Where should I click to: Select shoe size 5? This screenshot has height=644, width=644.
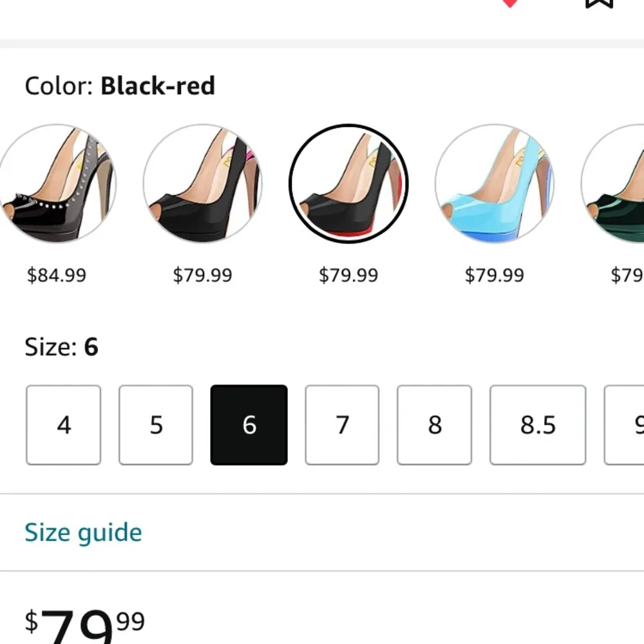[155, 425]
